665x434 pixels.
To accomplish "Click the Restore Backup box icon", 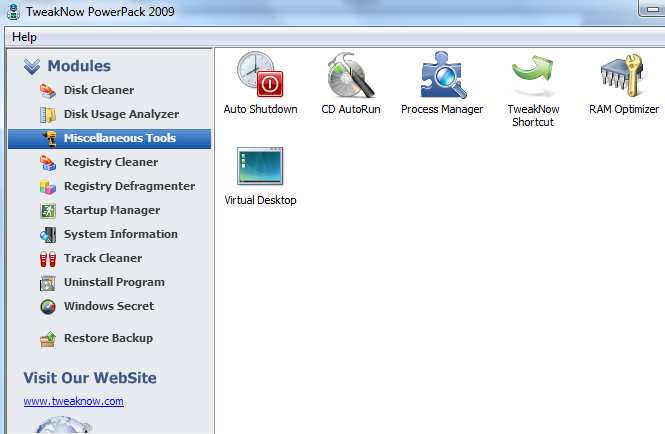I will 48,339.
